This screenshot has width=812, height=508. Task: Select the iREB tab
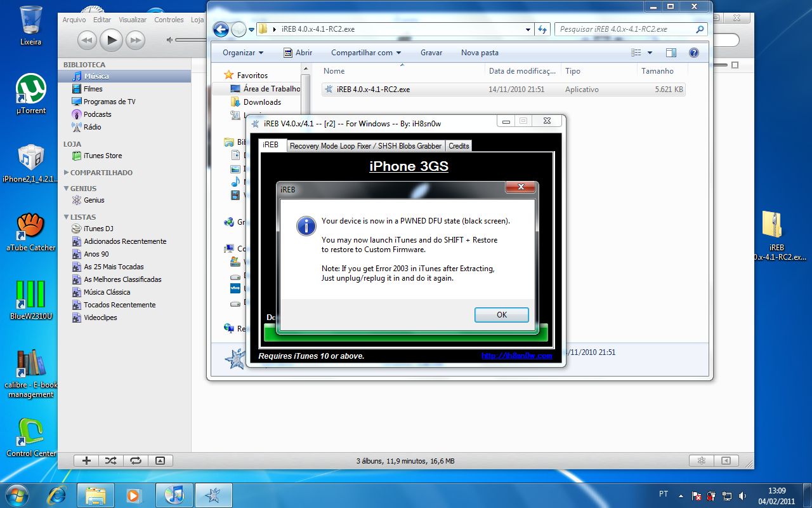[x=271, y=145]
